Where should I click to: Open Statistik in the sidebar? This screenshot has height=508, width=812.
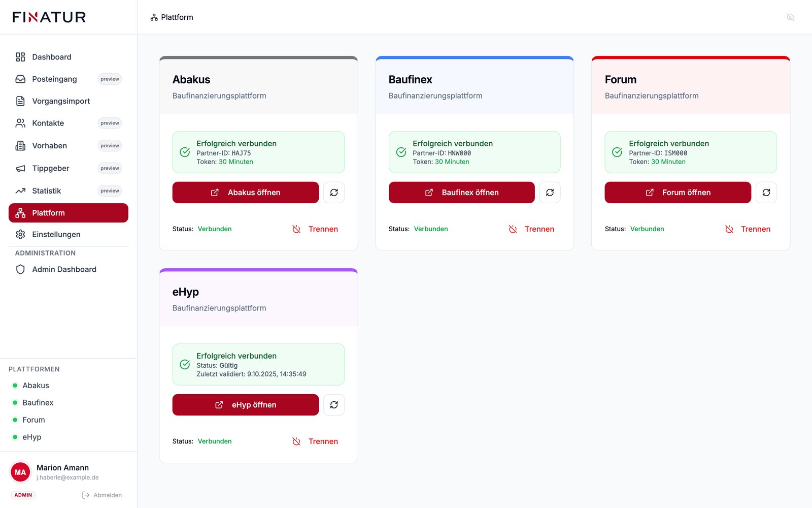(x=69, y=191)
